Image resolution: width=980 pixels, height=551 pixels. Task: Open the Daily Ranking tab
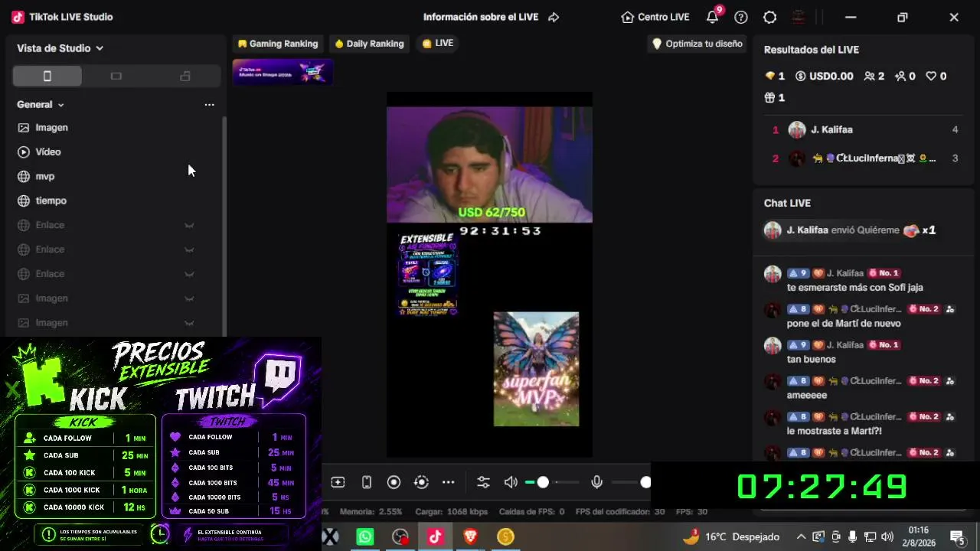(x=369, y=44)
